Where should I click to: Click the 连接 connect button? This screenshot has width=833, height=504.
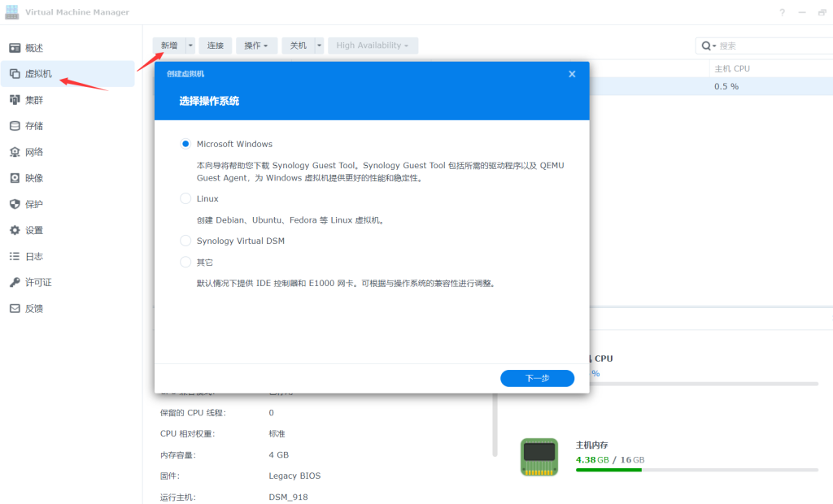[215, 46]
